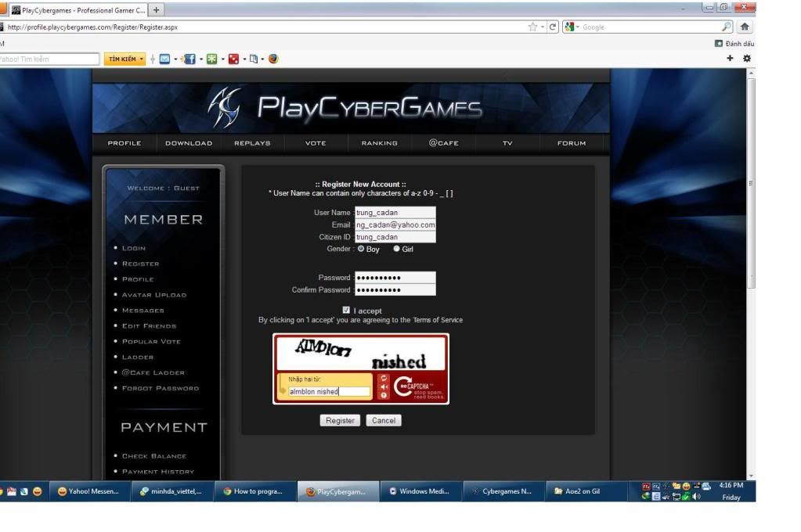This screenshot has width=801, height=532.
Task: Bookmark this page with the star icon
Action: (x=532, y=27)
